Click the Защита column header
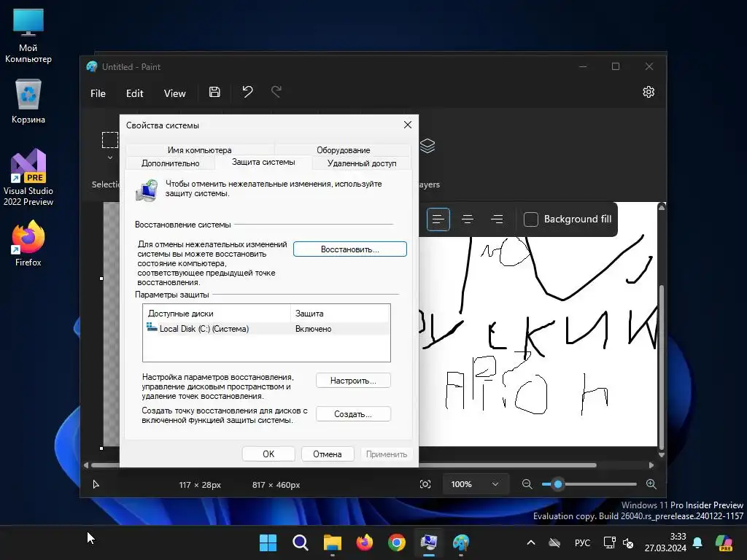 pos(340,314)
